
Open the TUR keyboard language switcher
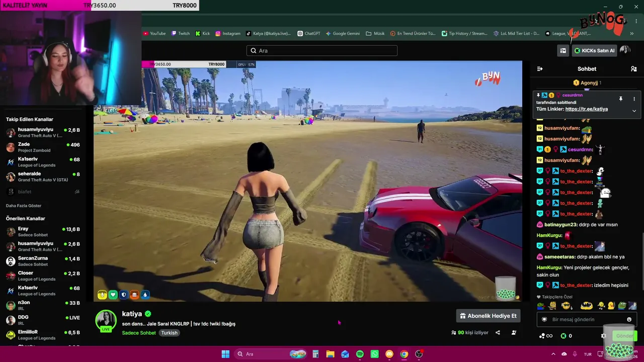(588, 354)
